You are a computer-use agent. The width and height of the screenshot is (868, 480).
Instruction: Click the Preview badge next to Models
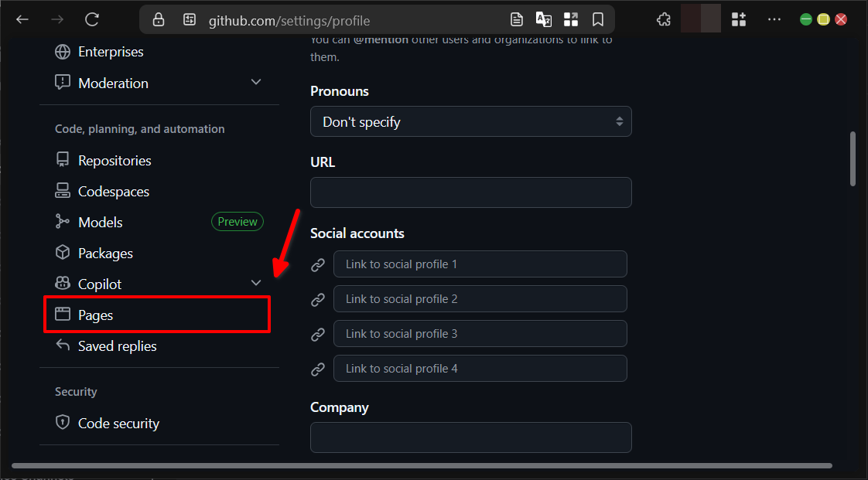[x=237, y=221]
